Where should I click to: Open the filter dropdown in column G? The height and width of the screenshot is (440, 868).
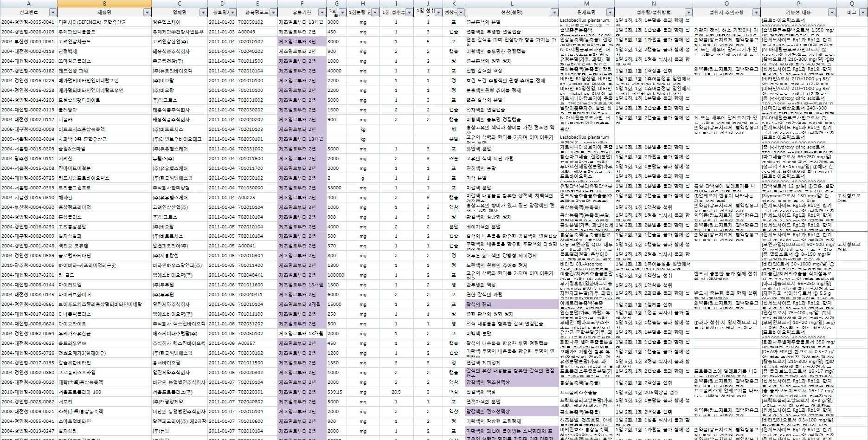tap(342, 13)
